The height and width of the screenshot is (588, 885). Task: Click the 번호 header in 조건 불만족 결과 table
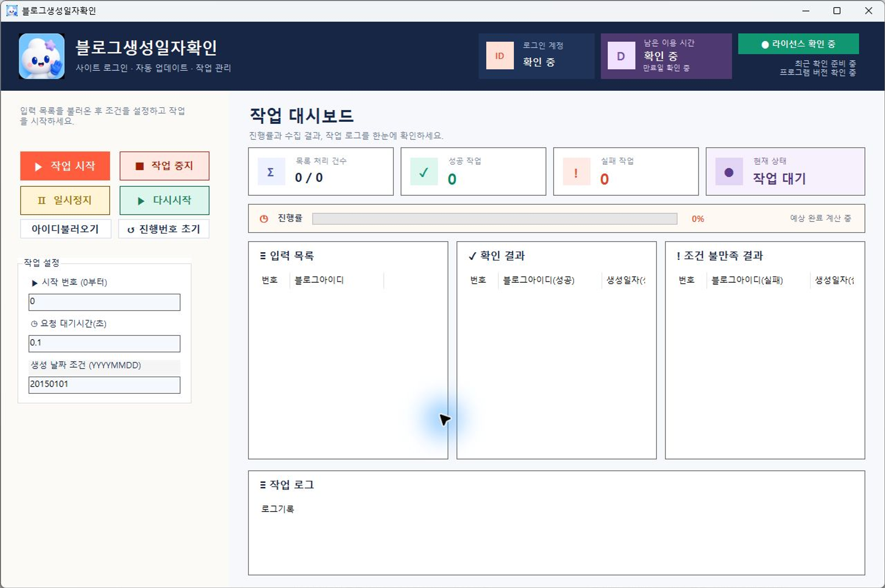[x=686, y=280]
